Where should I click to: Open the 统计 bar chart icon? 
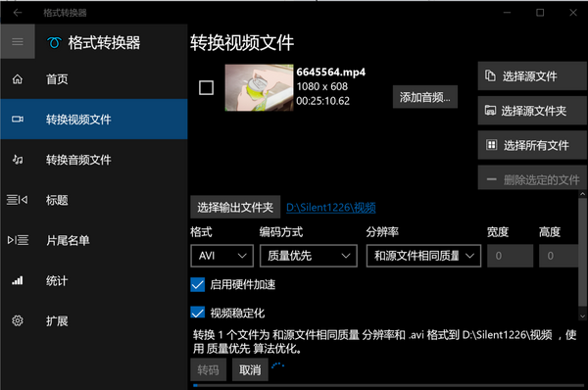tap(18, 280)
